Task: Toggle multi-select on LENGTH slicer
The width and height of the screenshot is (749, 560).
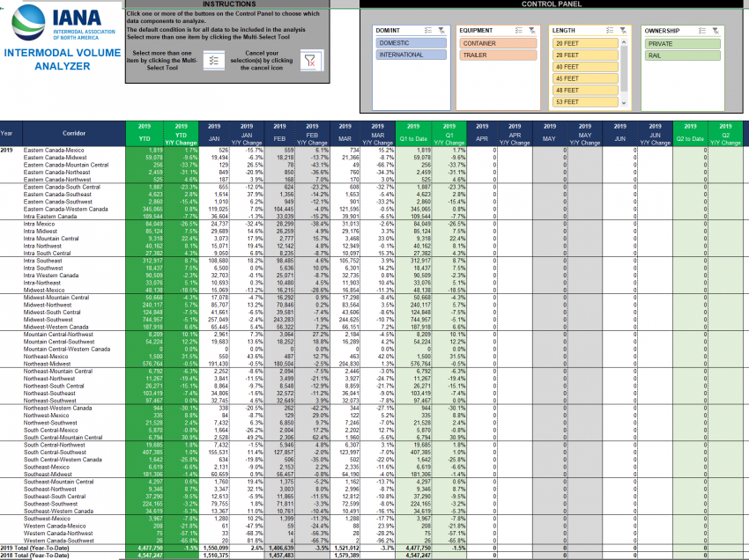Action: (x=610, y=30)
